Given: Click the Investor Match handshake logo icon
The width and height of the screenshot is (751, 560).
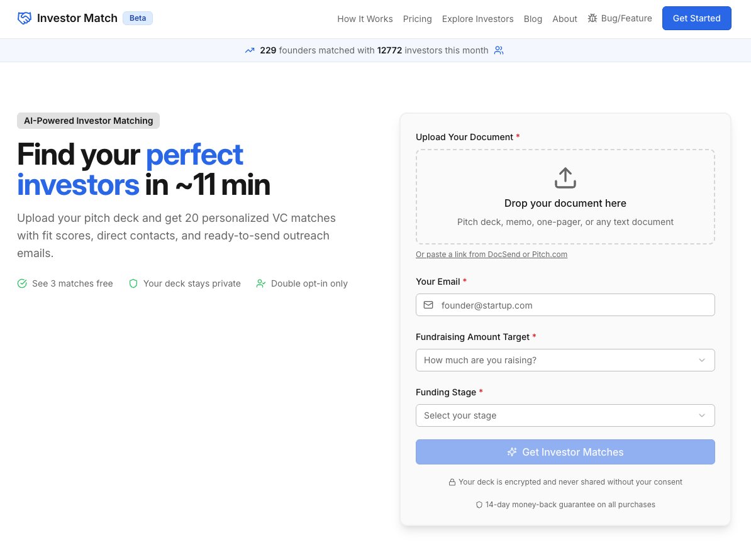Looking at the screenshot, I should (25, 18).
